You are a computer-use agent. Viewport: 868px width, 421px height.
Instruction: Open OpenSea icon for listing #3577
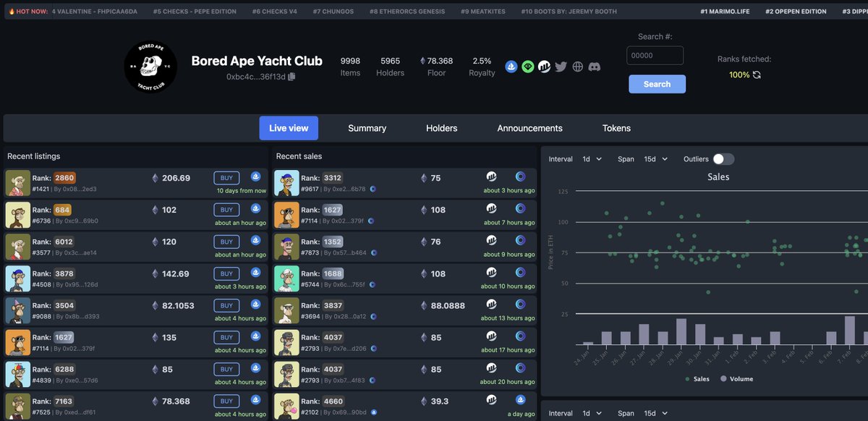255,240
